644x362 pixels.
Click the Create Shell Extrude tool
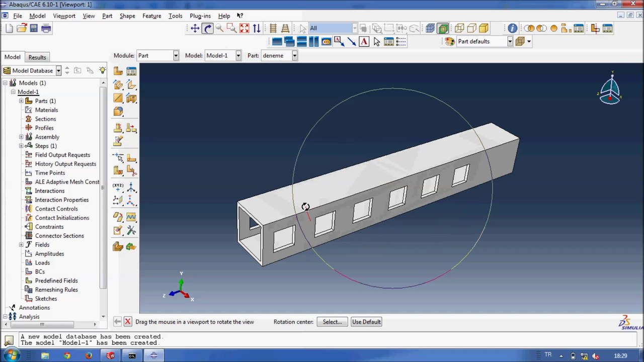[131, 85]
